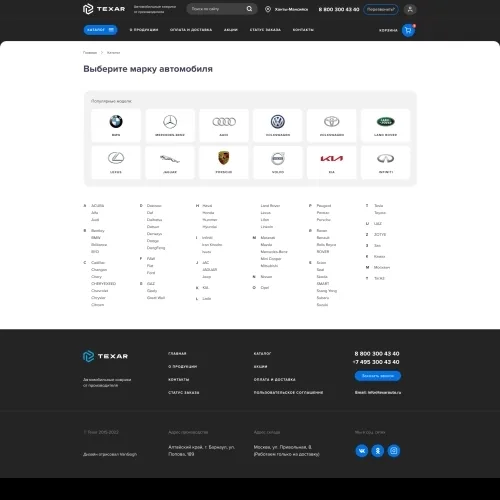Change city via the location selector
500x500 pixels.
287,9
